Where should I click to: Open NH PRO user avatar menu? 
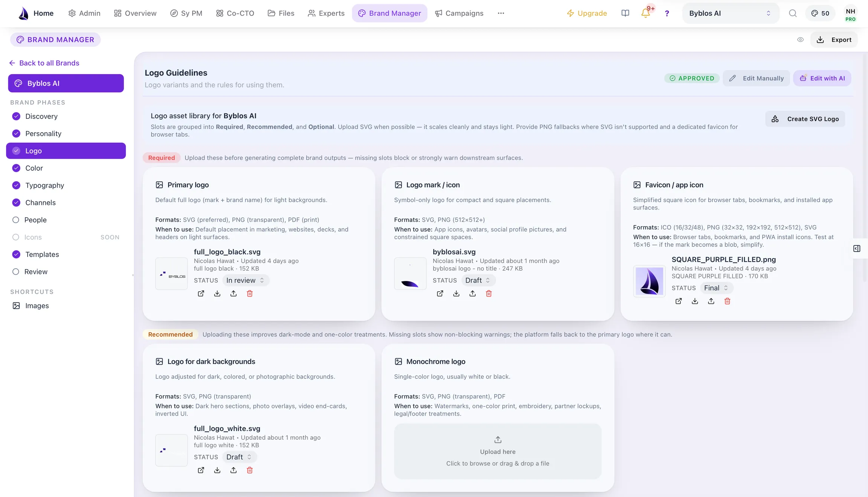pos(850,15)
